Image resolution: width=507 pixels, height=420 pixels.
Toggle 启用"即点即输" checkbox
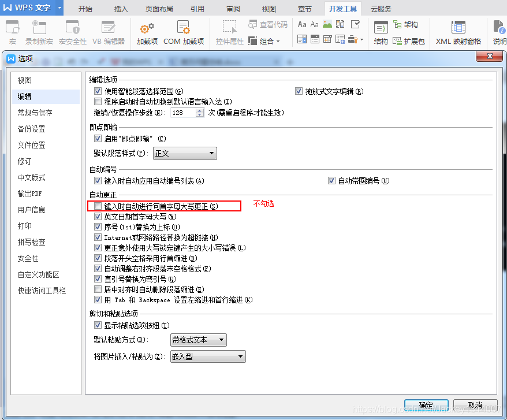(98, 139)
